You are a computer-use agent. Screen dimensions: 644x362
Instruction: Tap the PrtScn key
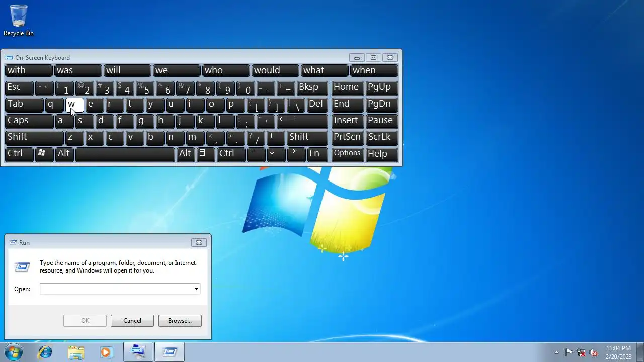tap(348, 137)
